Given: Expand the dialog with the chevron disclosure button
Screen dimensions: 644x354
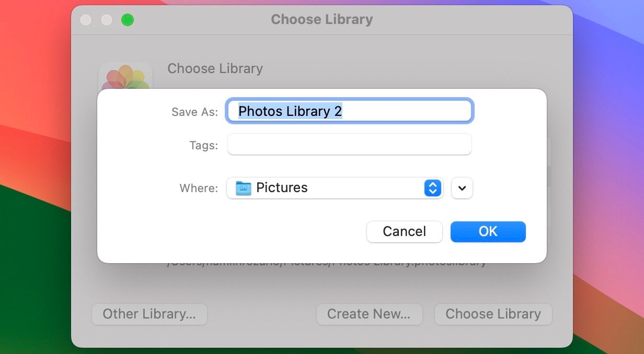Looking at the screenshot, I should pyautogui.click(x=462, y=188).
